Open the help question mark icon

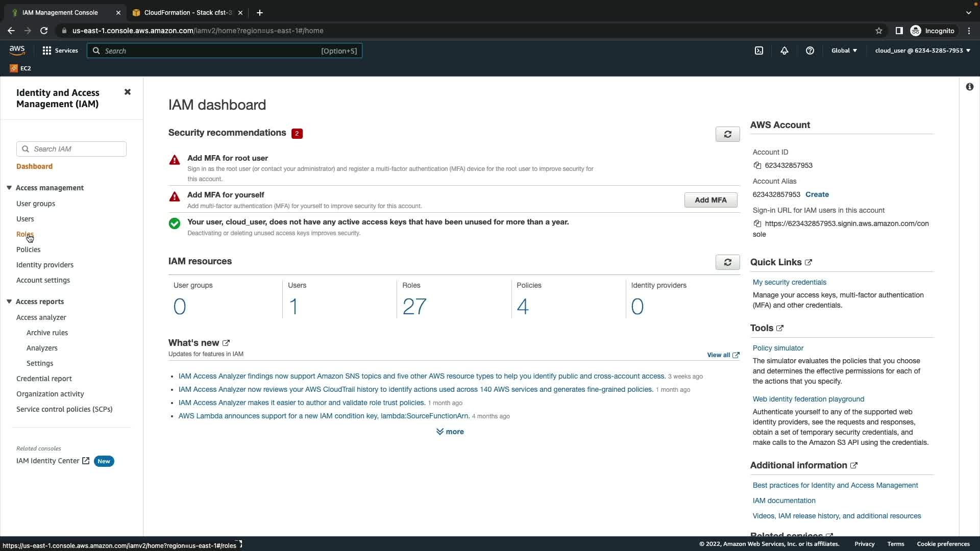pyautogui.click(x=810, y=51)
